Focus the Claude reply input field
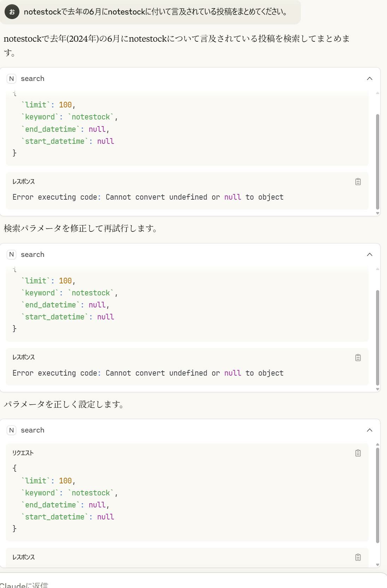This screenshot has height=588, width=387. coord(194,583)
